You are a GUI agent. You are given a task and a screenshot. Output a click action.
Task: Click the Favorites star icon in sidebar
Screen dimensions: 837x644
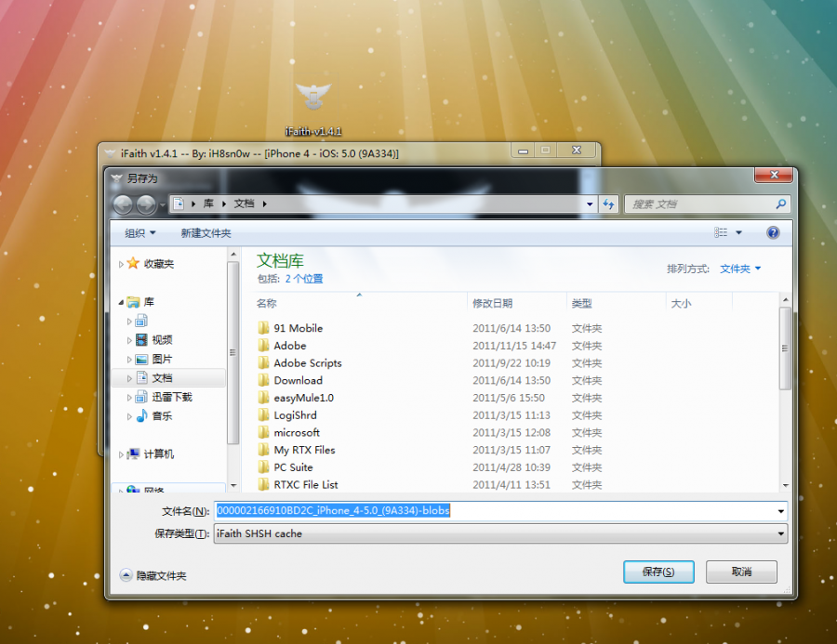click(x=133, y=263)
